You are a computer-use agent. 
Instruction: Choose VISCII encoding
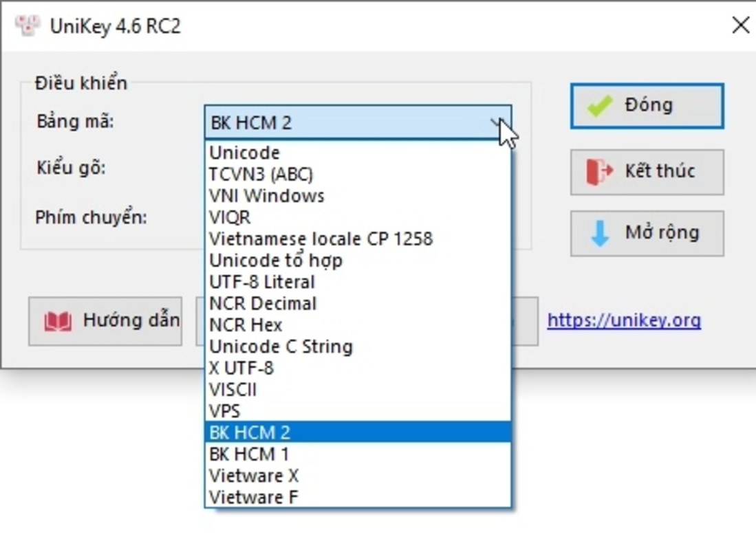pyautogui.click(x=358, y=390)
